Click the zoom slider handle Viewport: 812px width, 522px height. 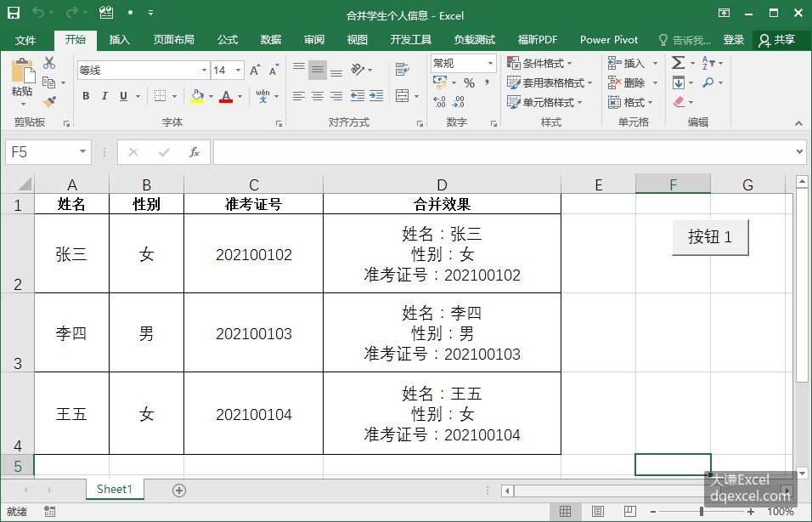[702, 512]
